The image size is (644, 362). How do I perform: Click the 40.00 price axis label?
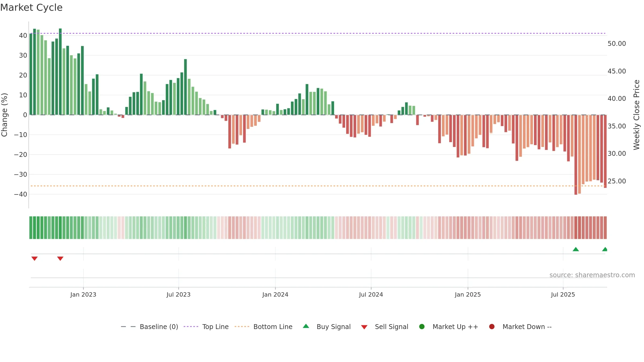coord(617,99)
